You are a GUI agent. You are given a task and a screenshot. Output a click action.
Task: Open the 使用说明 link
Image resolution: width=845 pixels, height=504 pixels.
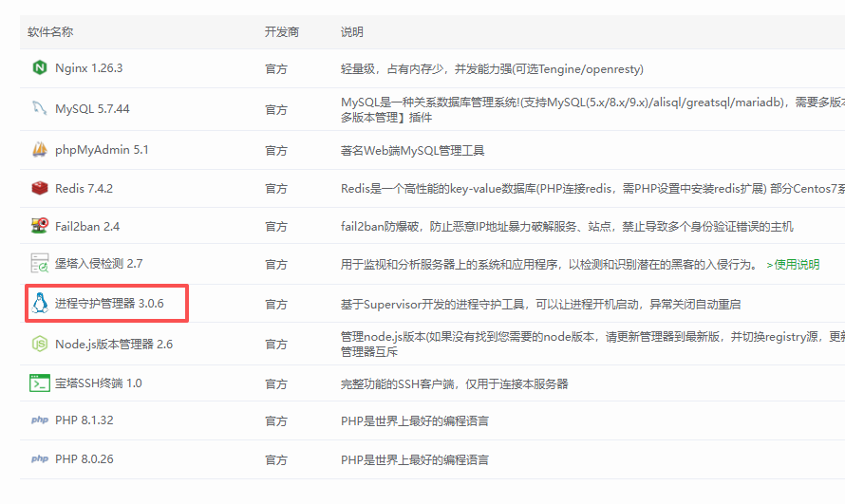792,264
